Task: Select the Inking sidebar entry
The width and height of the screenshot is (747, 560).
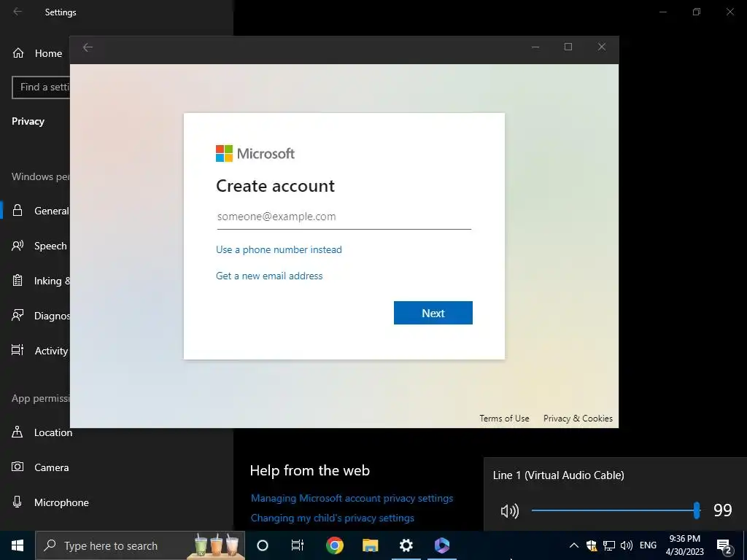Action: pos(39,281)
